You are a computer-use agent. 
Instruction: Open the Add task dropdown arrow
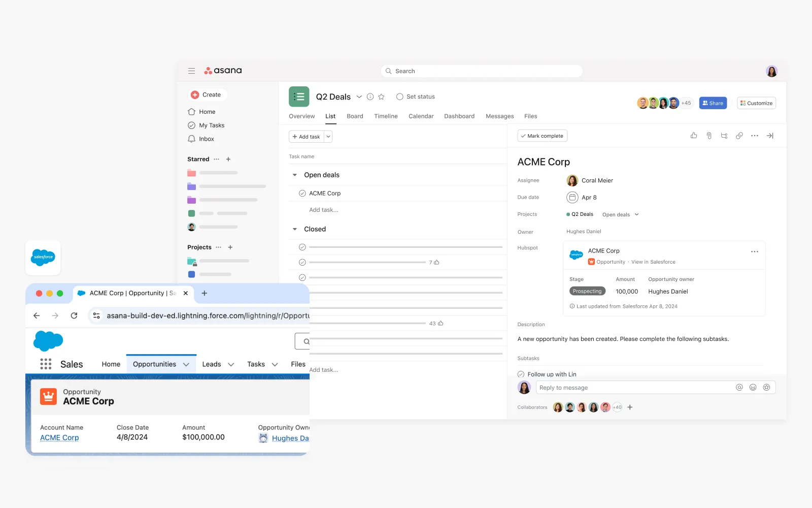tap(328, 137)
